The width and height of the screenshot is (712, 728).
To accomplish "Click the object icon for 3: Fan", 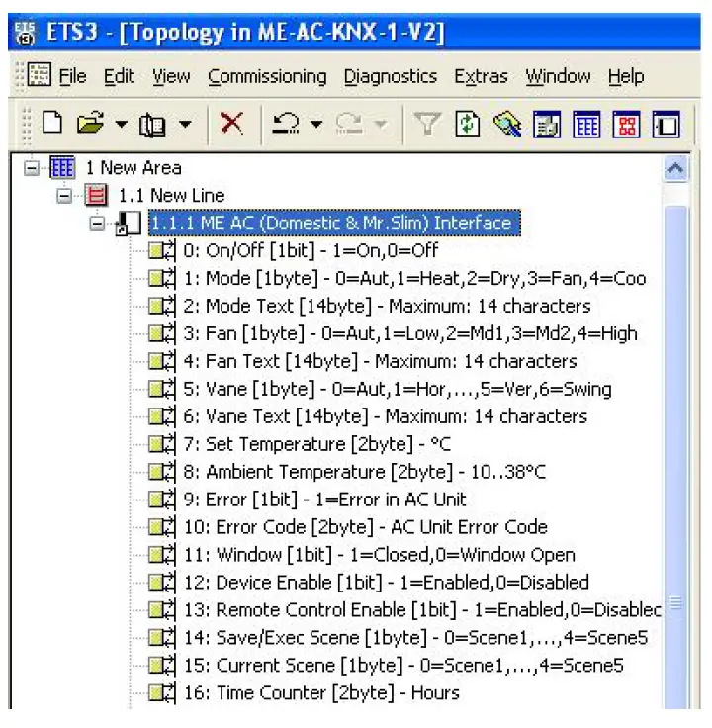I will point(162,333).
